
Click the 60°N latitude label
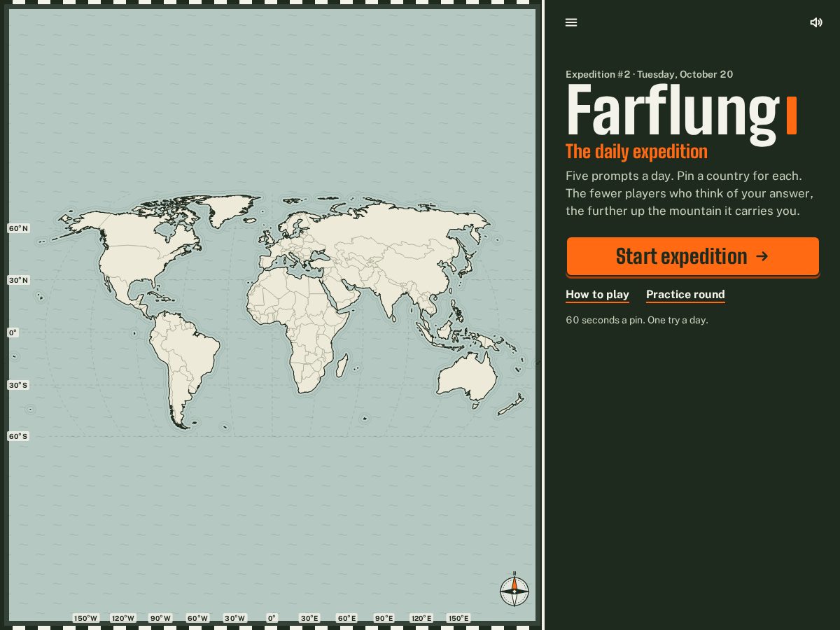(18, 228)
